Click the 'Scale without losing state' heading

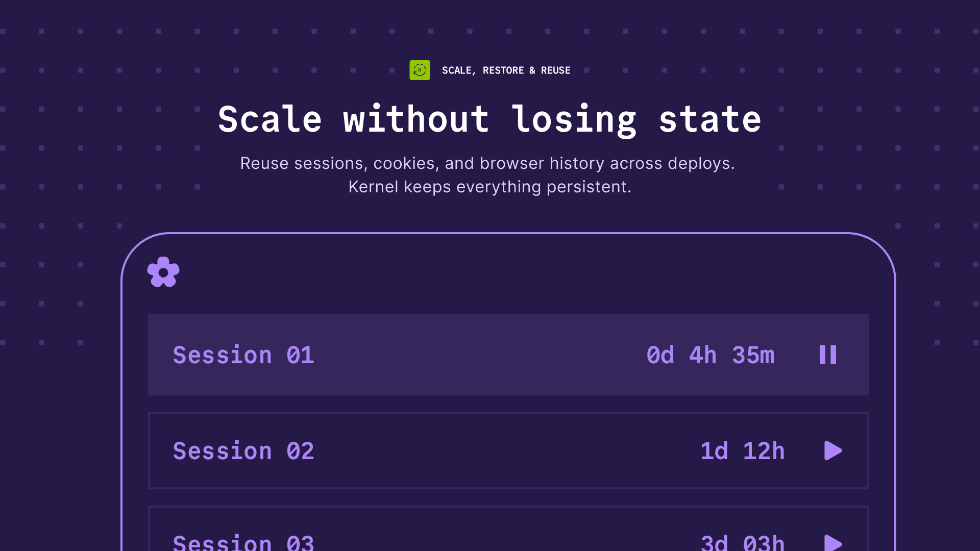click(489, 120)
